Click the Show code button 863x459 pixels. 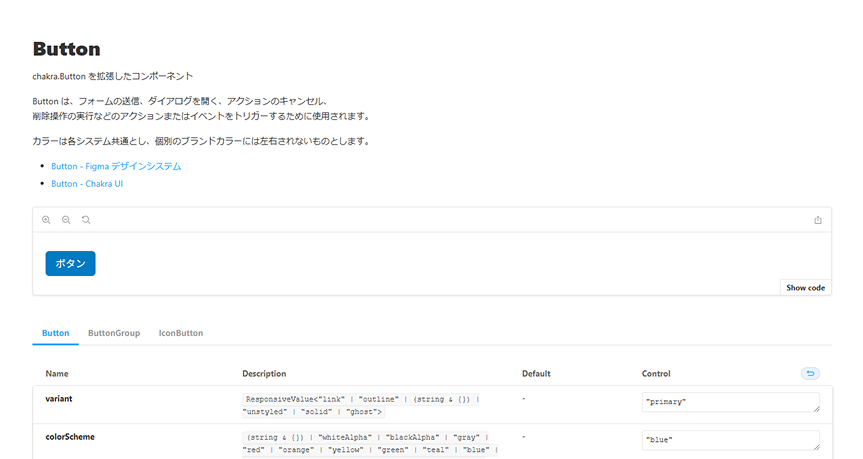click(x=805, y=288)
